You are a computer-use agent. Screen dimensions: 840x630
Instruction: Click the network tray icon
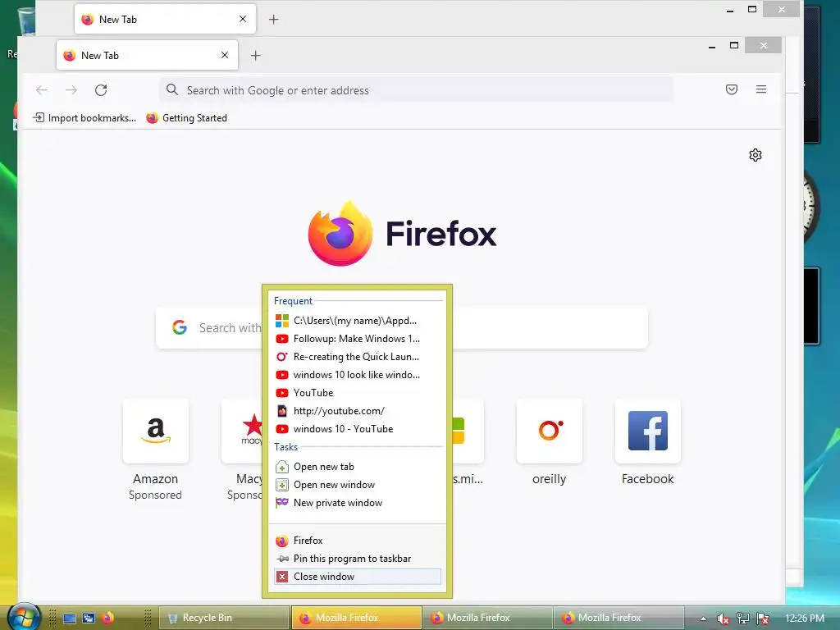743,619
